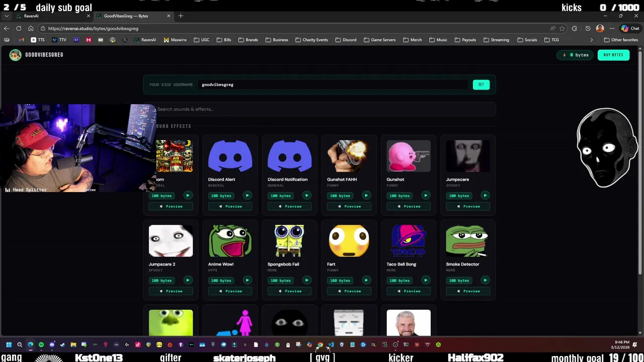Click the GoodVibesGreg avatar in header
644x362 pixels.
15,55
